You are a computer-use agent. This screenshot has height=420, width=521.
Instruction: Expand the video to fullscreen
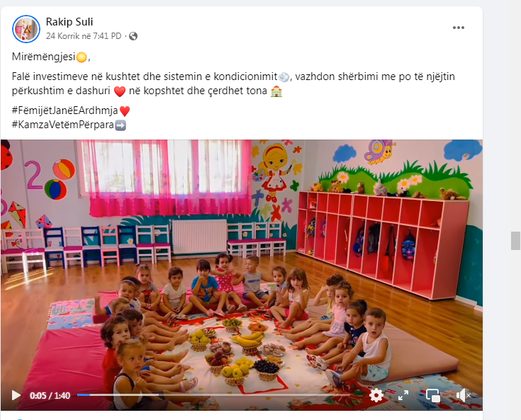[x=403, y=395]
